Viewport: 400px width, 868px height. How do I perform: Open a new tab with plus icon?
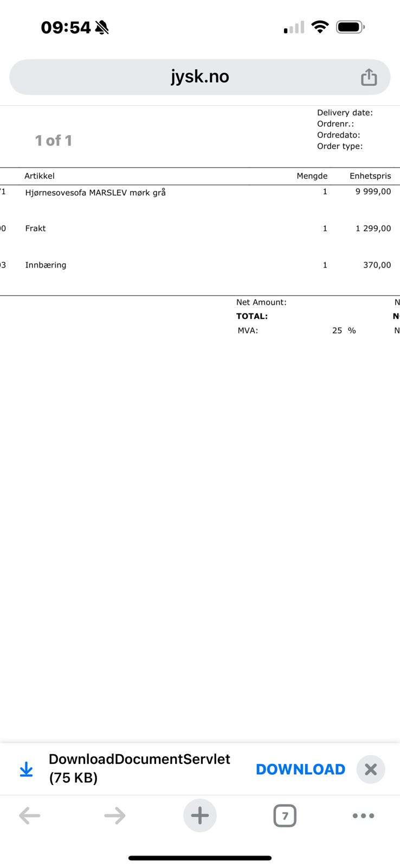click(200, 815)
